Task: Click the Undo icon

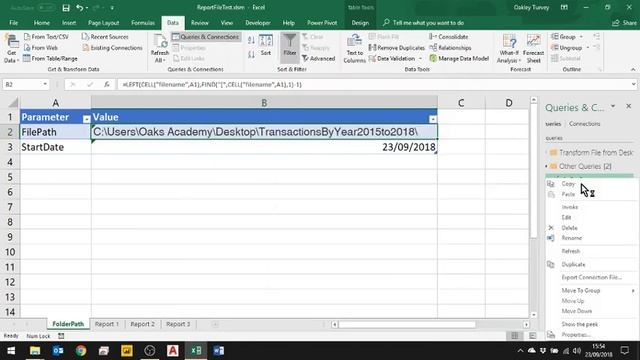Action: [x=80, y=8]
